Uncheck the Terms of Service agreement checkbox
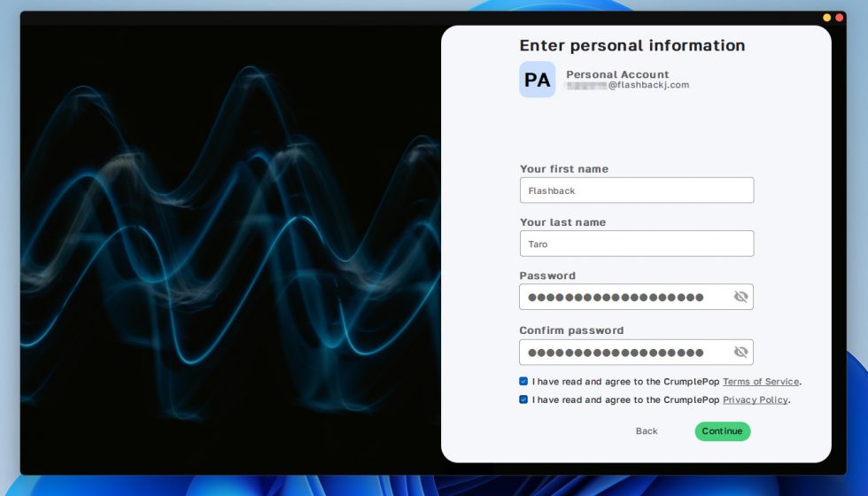The image size is (868, 496). [523, 381]
